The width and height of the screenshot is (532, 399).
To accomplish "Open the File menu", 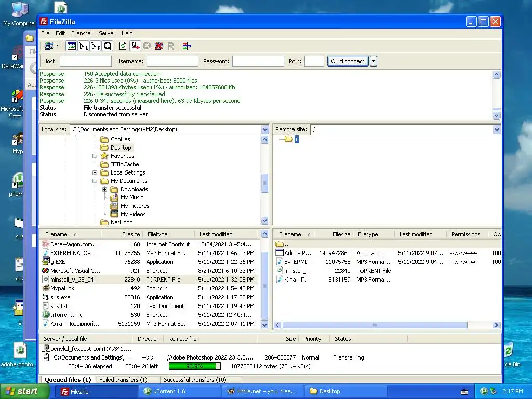I will pos(45,33).
